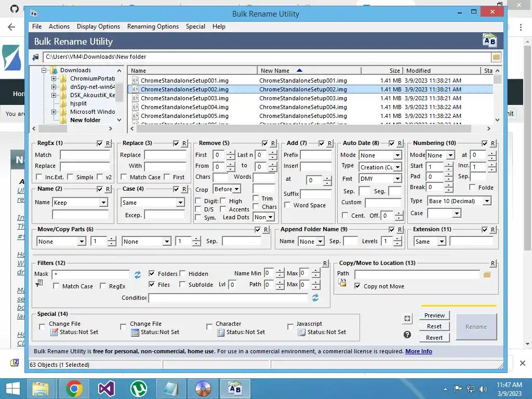Click the AB logo icon in header banner
Viewport: 532px width, 399px height.
(x=489, y=41)
